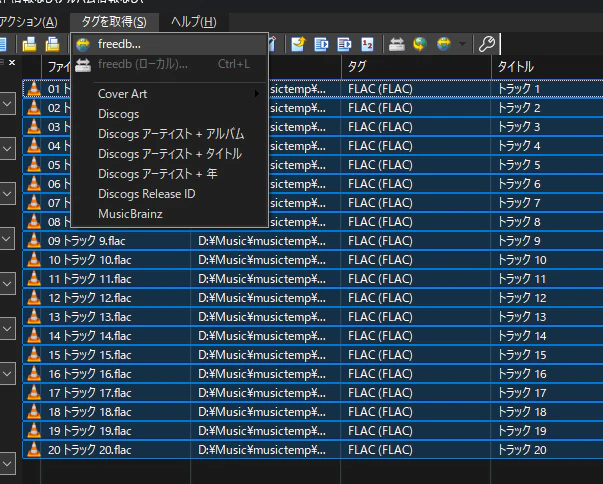Open the auto-numbering wizard (1 2 icon)
The image size is (603, 484).
(x=367, y=44)
